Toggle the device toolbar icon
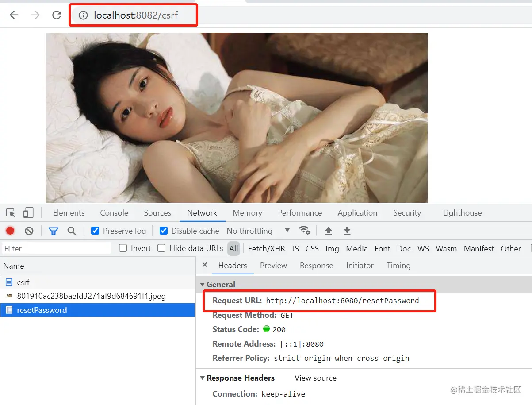This screenshot has height=405, width=532. click(x=28, y=213)
